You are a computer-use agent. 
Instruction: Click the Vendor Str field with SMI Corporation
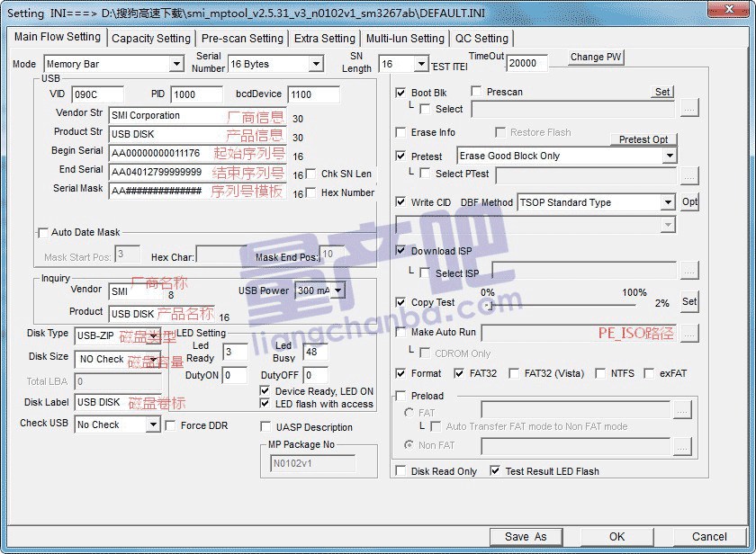(x=198, y=116)
